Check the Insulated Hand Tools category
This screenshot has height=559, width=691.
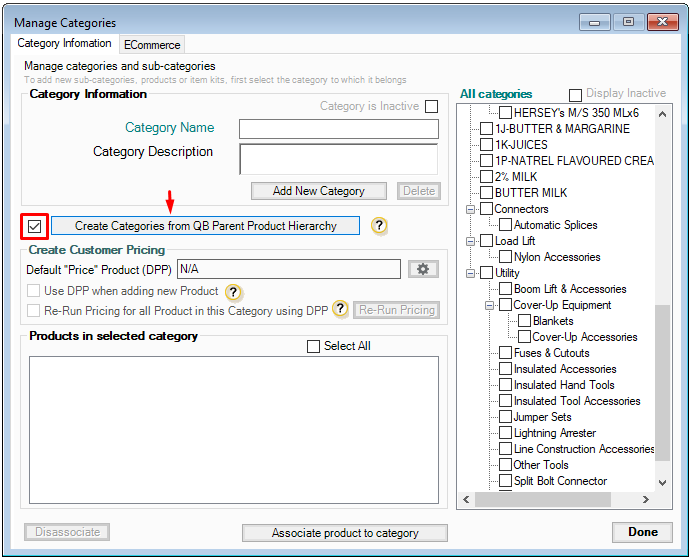click(505, 385)
